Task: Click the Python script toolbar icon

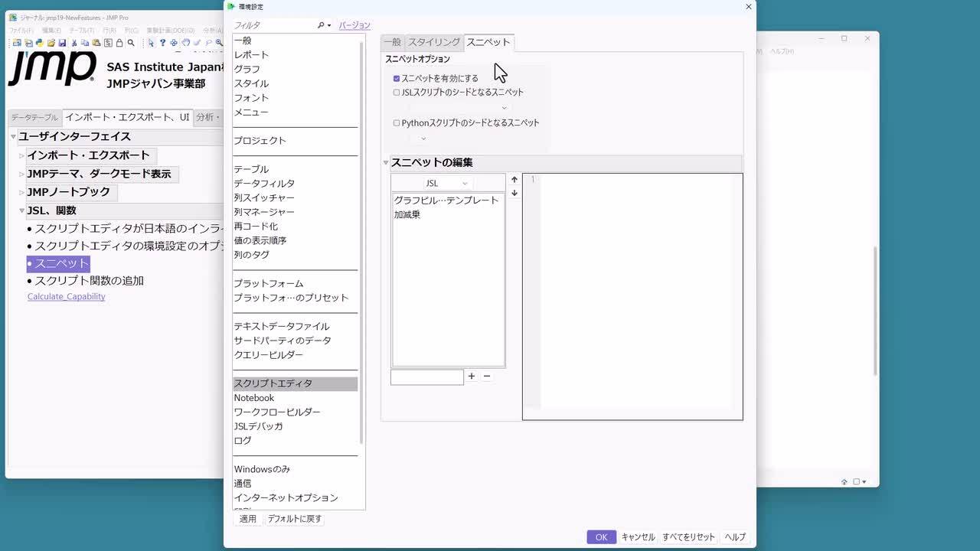Action: click(x=39, y=43)
